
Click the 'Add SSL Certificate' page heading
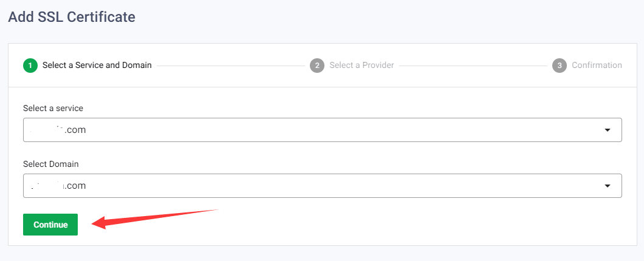(71, 17)
